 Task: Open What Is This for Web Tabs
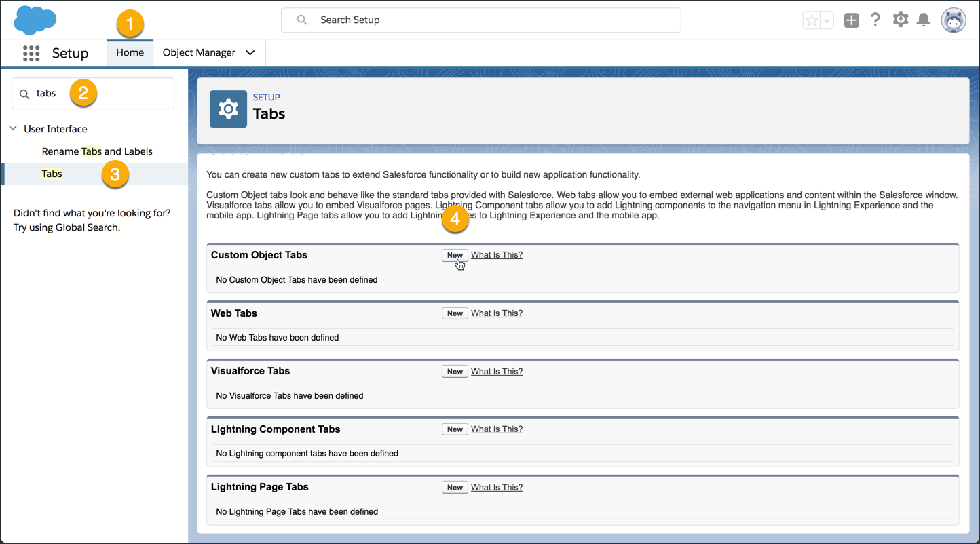(x=497, y=313)
